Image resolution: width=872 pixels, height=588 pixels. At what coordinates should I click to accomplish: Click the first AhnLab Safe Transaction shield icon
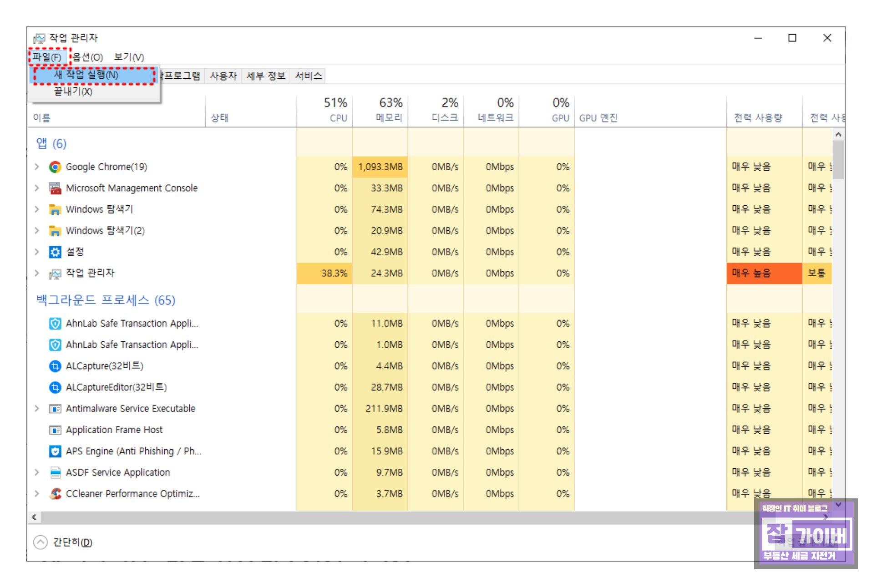tap(55, 324)
